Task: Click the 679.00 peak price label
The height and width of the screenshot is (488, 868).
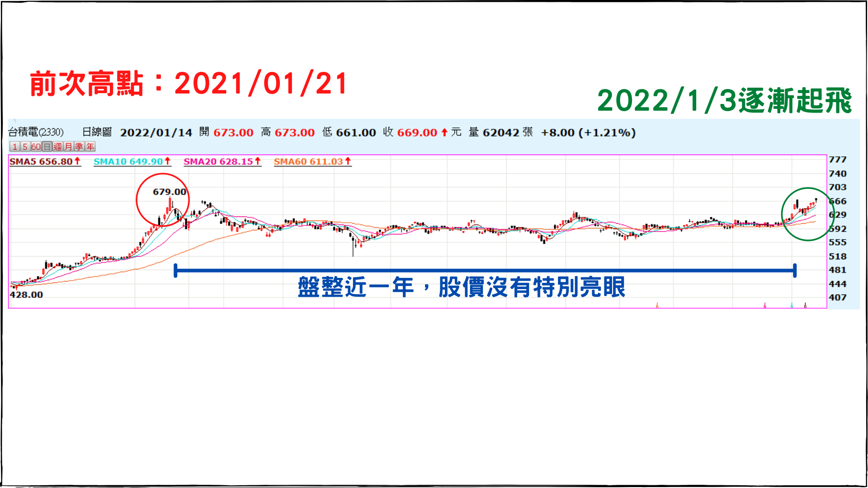Action: pyautogui.click(x=170, y=192)
